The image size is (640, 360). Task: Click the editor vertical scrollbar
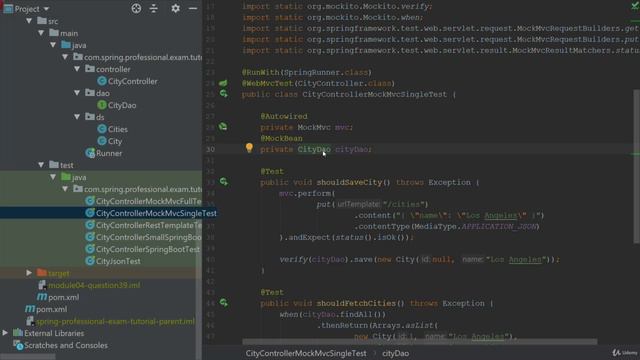[636, 167]
